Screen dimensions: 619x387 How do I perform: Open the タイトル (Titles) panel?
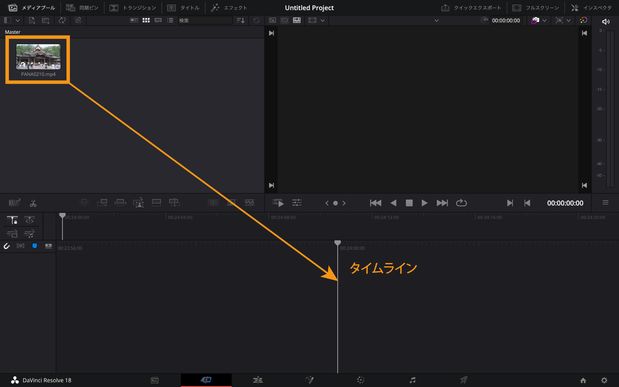point(183,8)
